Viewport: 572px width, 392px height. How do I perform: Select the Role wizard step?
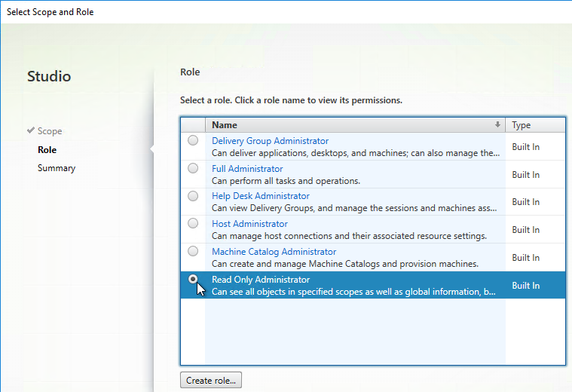(x=47, y=150)
